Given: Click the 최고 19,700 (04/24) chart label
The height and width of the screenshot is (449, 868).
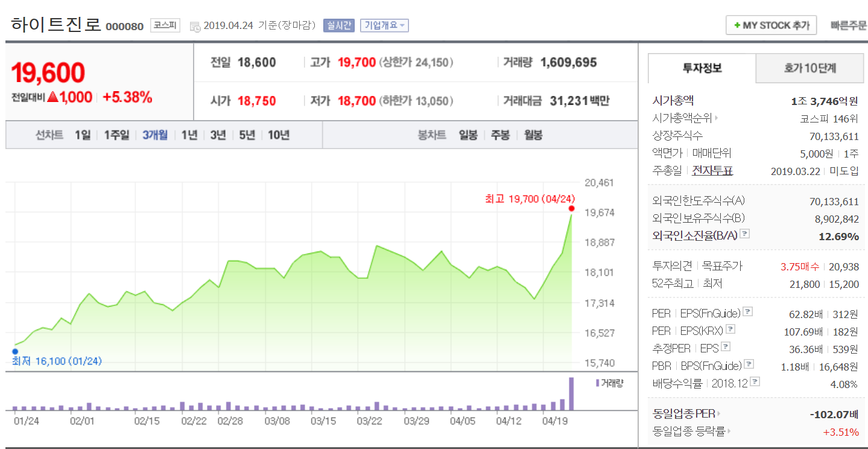Looking at the screenshot, I should point(530,199).
